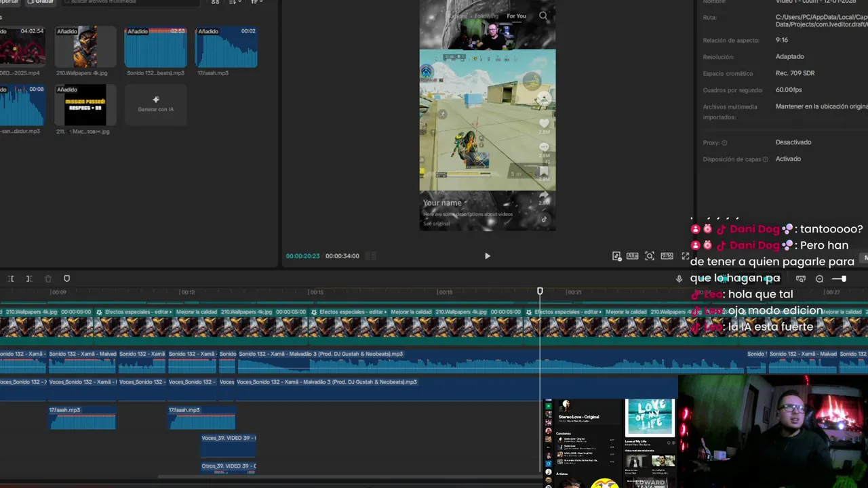Screen dimensions: 868x488
Task: Click the help icon beside 'Disposición de capas'
Action: coord(766,159)
